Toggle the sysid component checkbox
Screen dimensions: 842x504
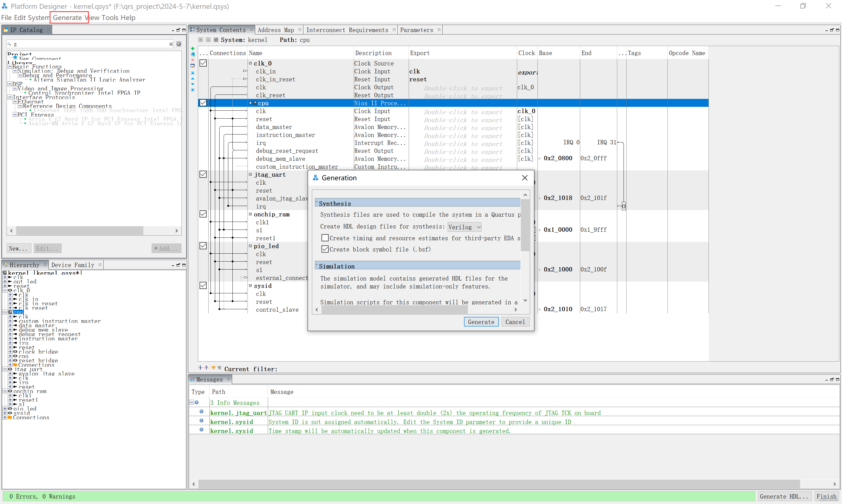203,286
